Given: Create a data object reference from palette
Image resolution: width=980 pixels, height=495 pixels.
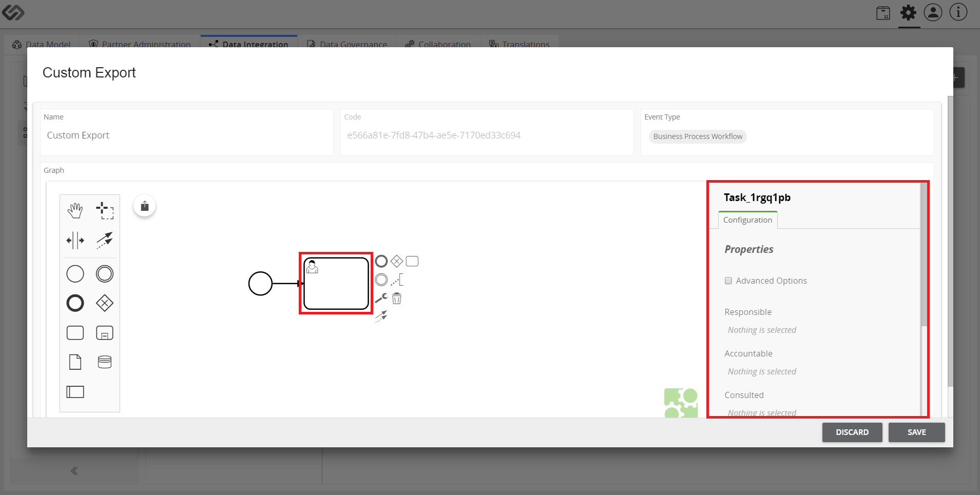Looking at the screenshot, I should tap(75, 362).
